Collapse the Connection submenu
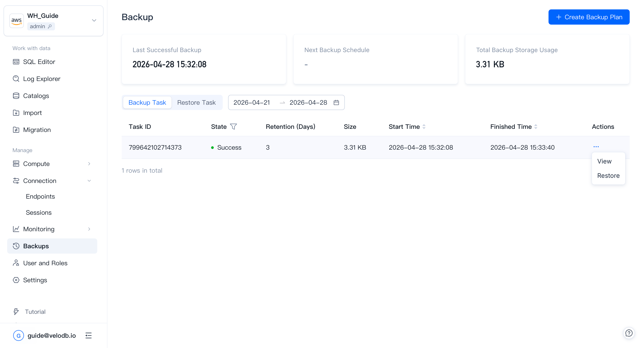This screenshot has height=348, width=644. [x=89, y=181]
